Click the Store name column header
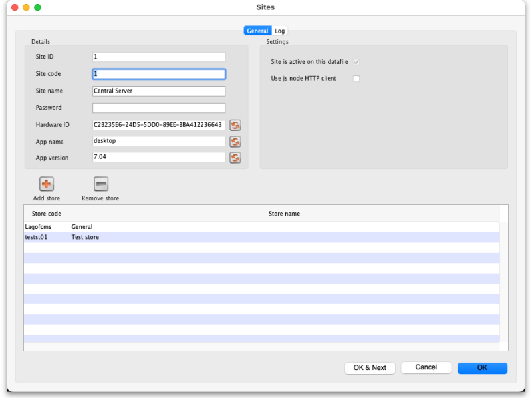 pyautogui.click(x=284, y=214)
